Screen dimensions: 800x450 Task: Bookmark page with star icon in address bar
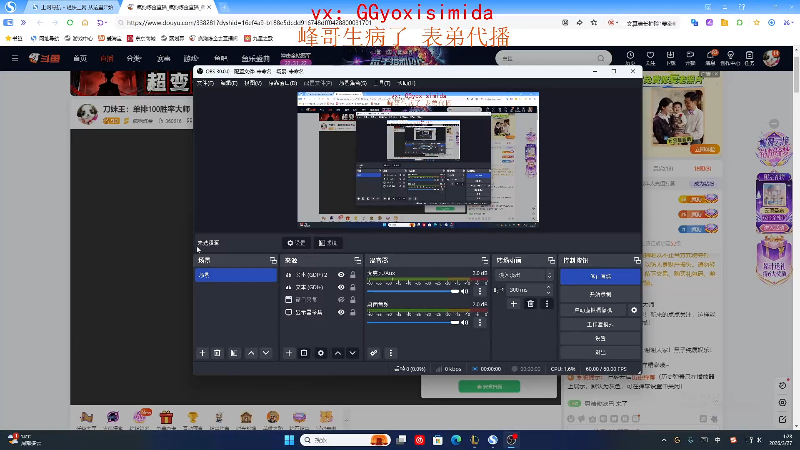pos(594,22)
